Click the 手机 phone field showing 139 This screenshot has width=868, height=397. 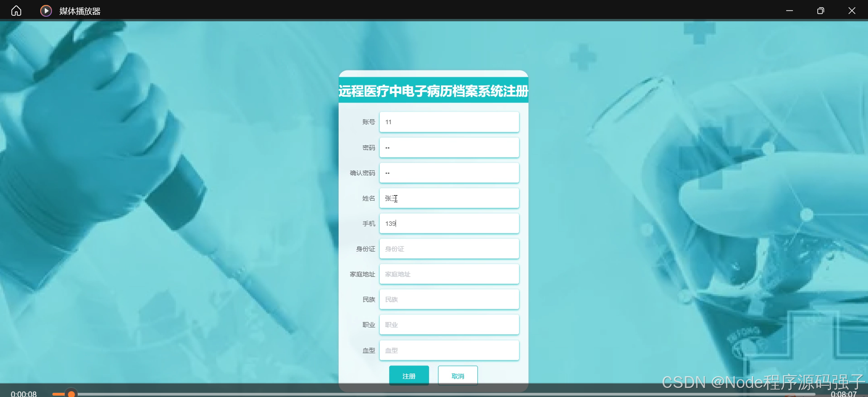(449, 223)
